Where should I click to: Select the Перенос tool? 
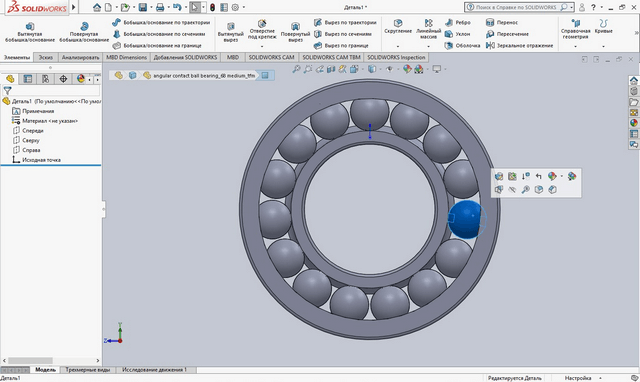click(502, 22)
